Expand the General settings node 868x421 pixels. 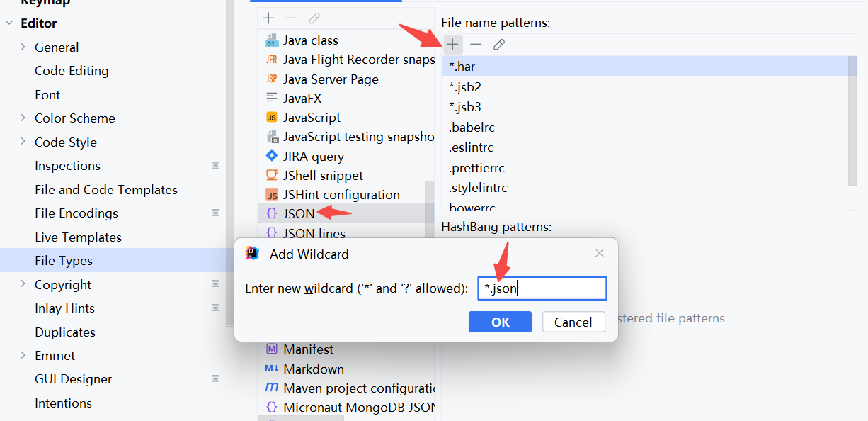point(23,47)
